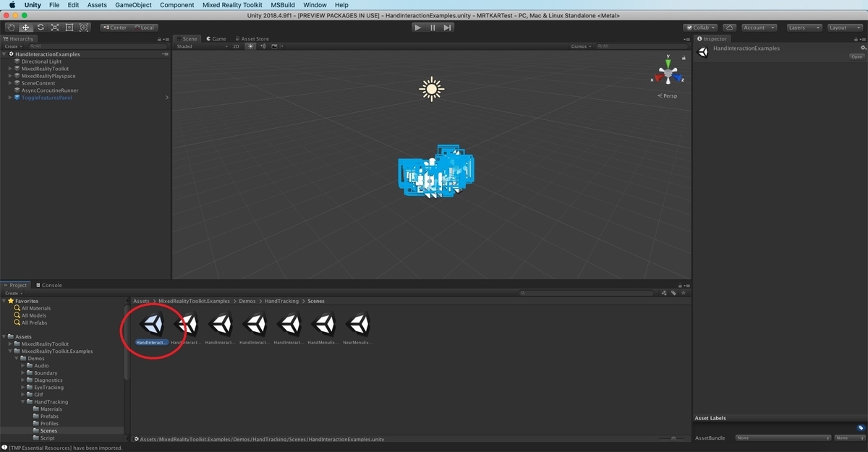Click the red X axis cone of gizmo
The width and height of the screenshot is (868, 452).
[660, 77]
